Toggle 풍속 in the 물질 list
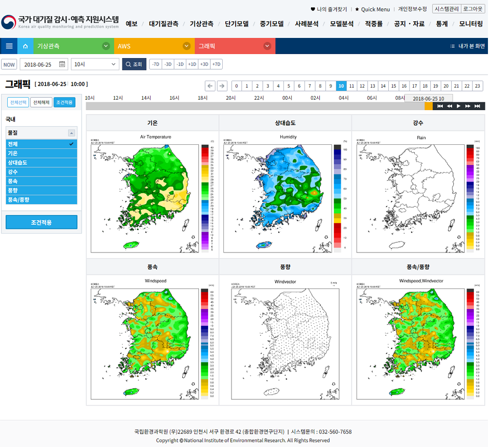The width and height of the screenshot is (489, 448). click(42, 181)
